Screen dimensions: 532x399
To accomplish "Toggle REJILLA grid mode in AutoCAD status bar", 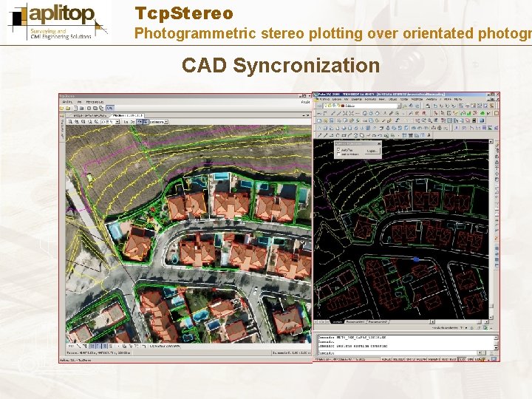I will 399,359.
